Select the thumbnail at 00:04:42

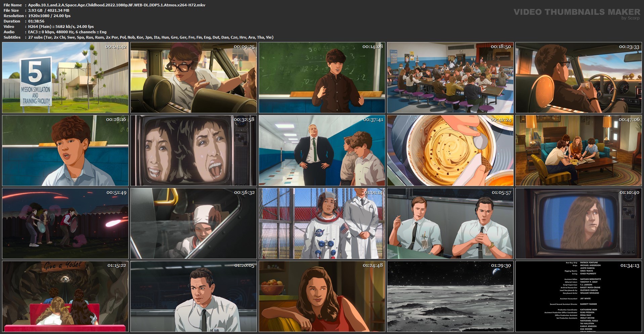(65, 78)
